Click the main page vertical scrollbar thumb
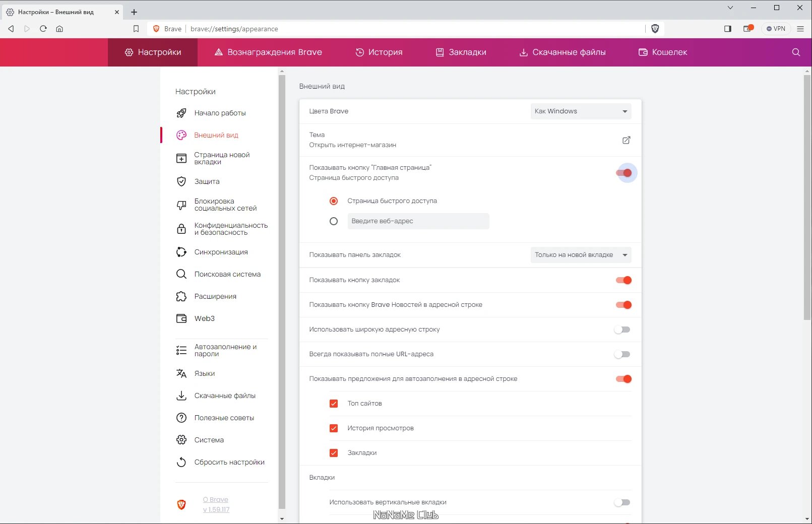 [x=807, y=198]
